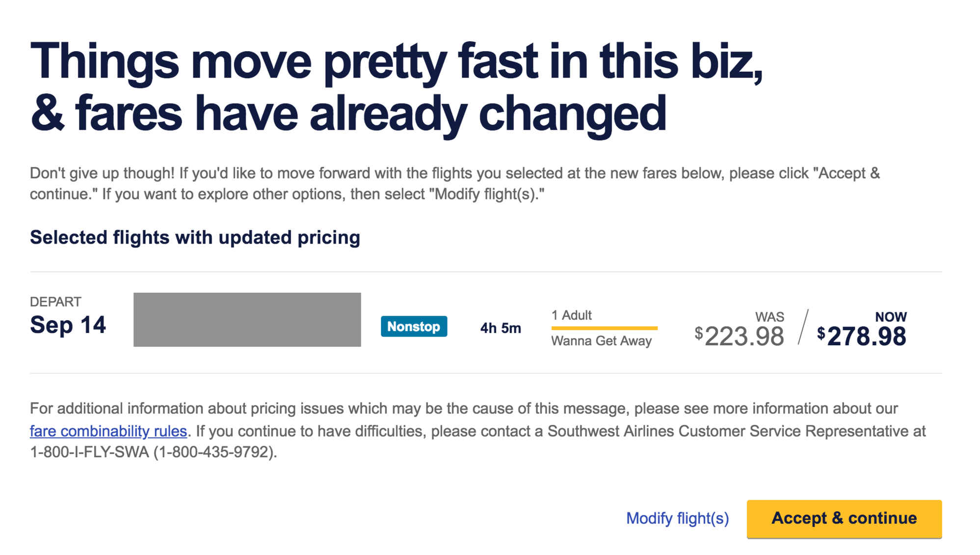Click the blue Nonstop badge
This screenshot has height=555, width=980.
click(414, 327)
